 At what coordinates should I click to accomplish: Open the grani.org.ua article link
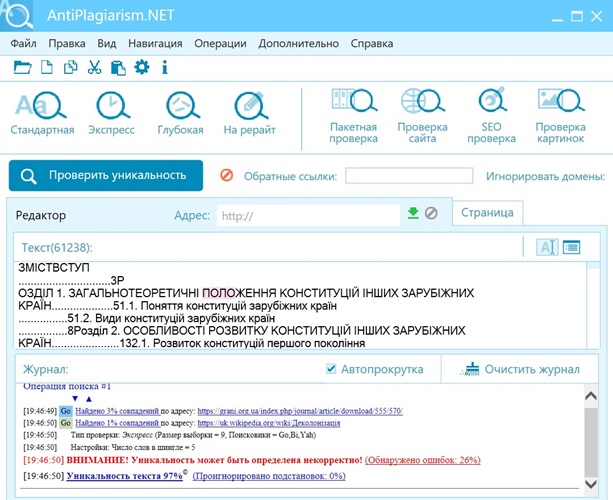[300, 411]
